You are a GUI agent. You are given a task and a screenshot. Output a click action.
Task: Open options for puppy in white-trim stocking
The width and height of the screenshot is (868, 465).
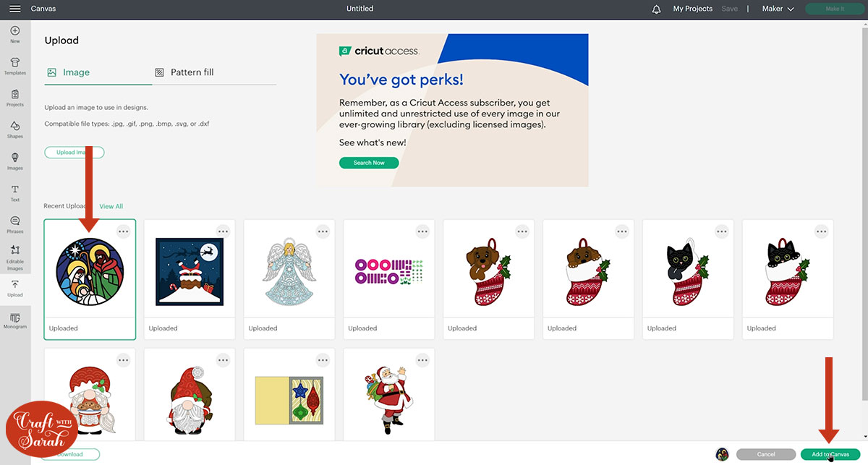[622, 231]
